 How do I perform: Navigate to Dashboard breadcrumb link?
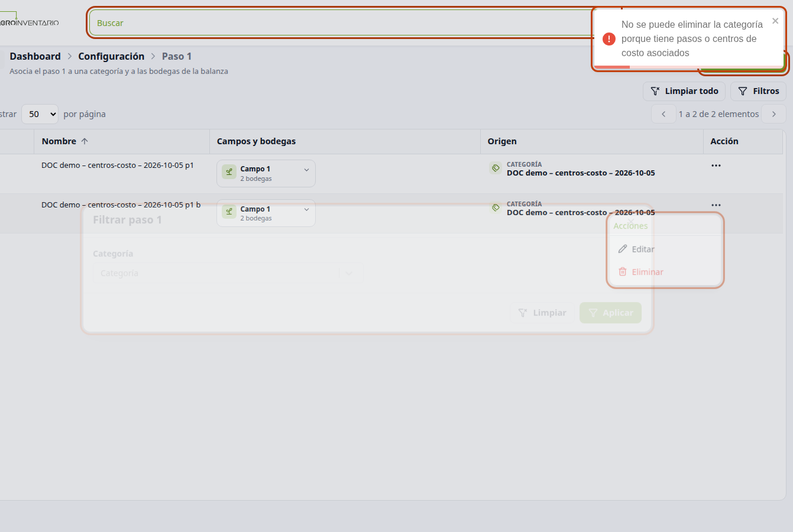click(35, 56)
